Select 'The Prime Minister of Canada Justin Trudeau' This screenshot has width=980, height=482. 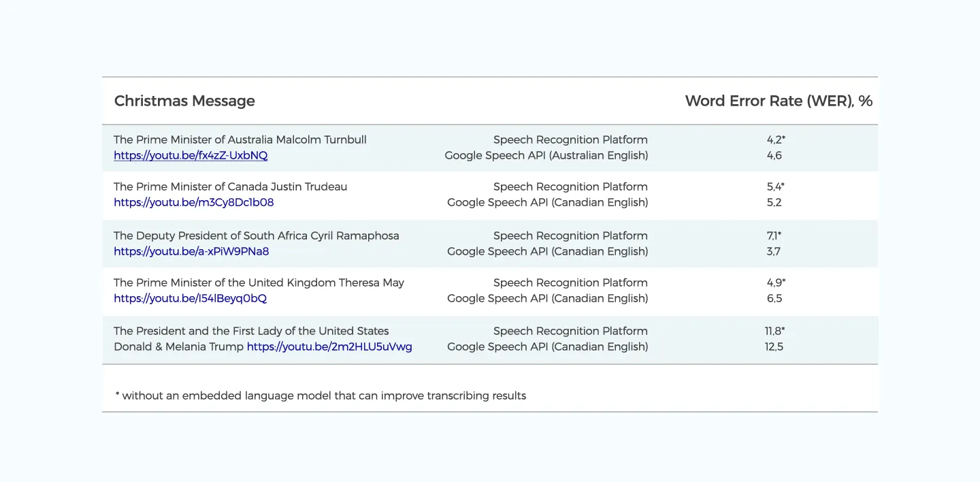tap(230, 187)
